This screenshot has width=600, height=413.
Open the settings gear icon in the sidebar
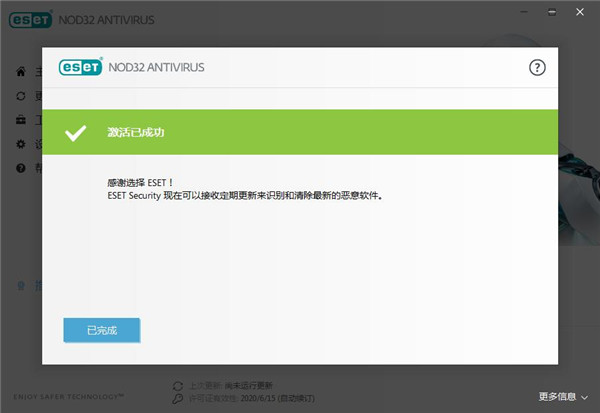coord(21,144)
